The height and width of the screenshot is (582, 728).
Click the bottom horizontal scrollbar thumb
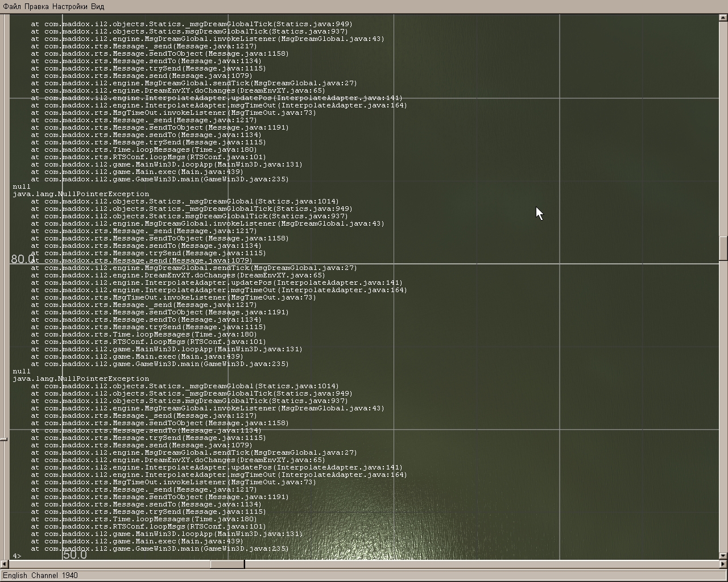[227, 564]
